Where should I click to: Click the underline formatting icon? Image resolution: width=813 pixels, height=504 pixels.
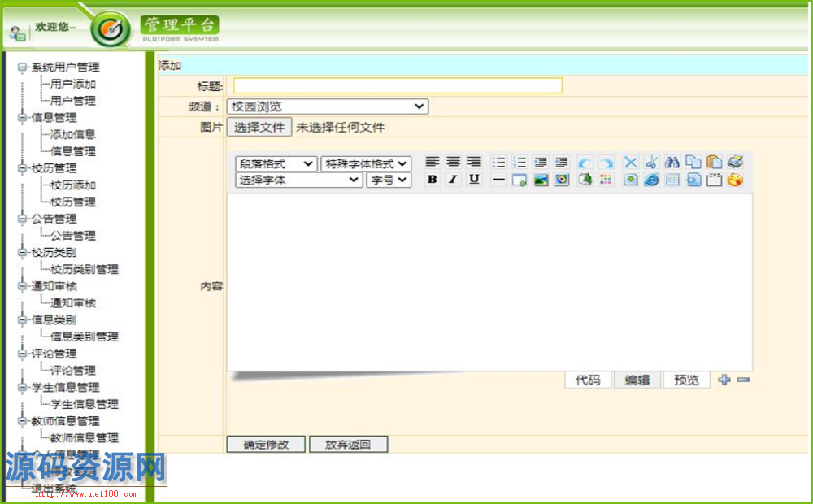coord(474,180)
